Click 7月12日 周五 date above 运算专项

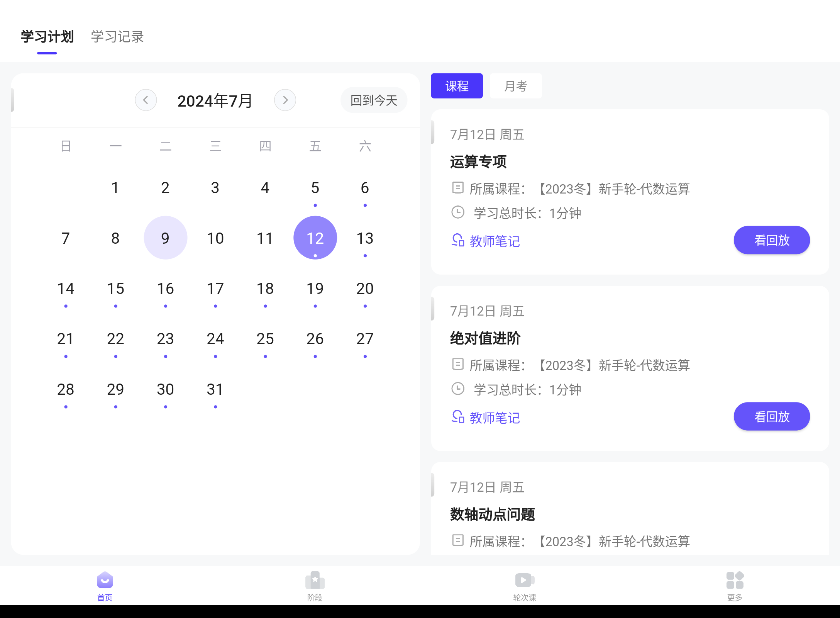click(487, 135)
